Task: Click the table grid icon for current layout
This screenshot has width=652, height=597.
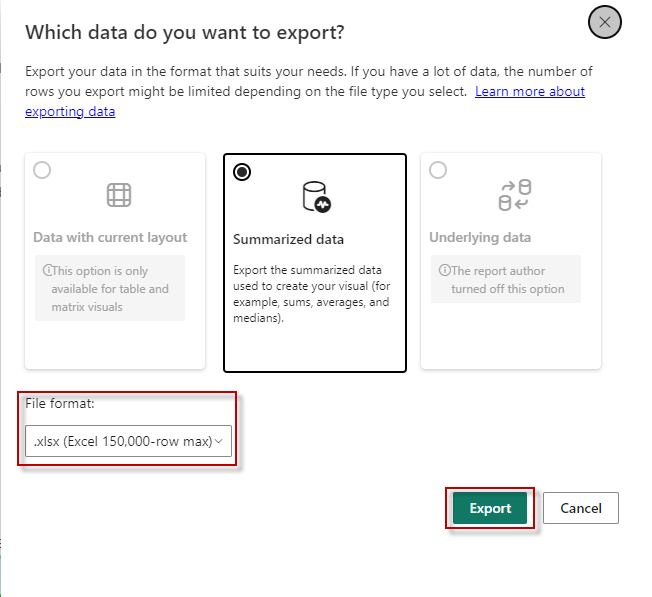Action: tap(119, 195)
